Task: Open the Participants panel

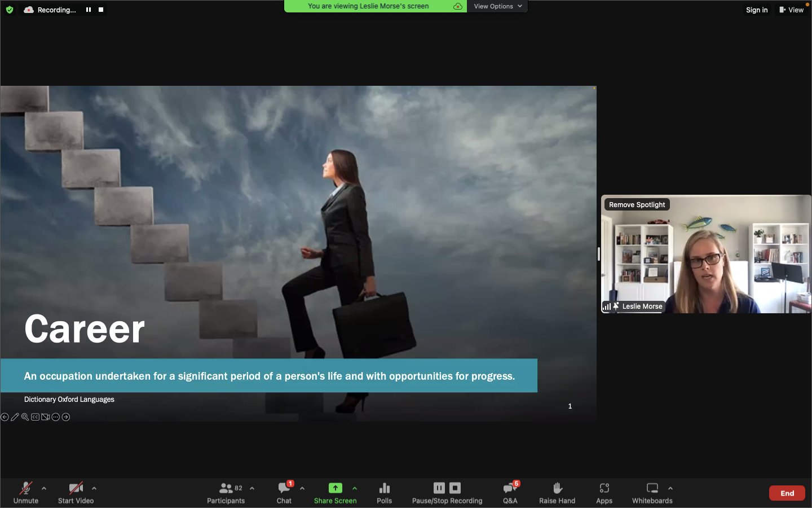Action: point(226,492)
